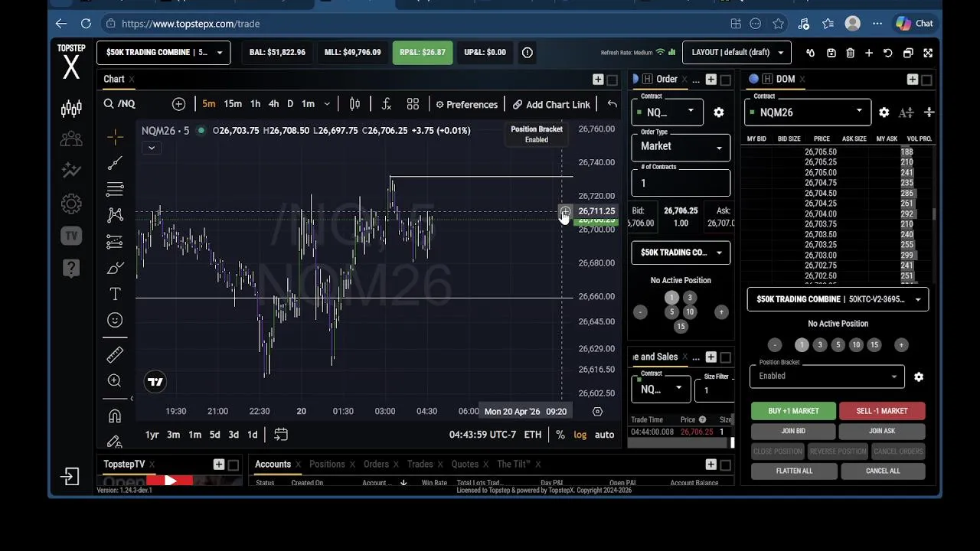Image resolution: width=980 pixels, height=551 pixels.
Task: Toggle percent scale mode
Action: click(x=560, y=435)
